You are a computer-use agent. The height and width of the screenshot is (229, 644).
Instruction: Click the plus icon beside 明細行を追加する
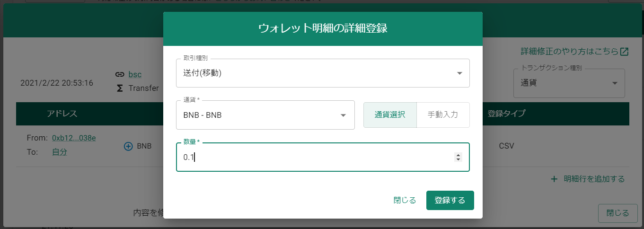554,179
